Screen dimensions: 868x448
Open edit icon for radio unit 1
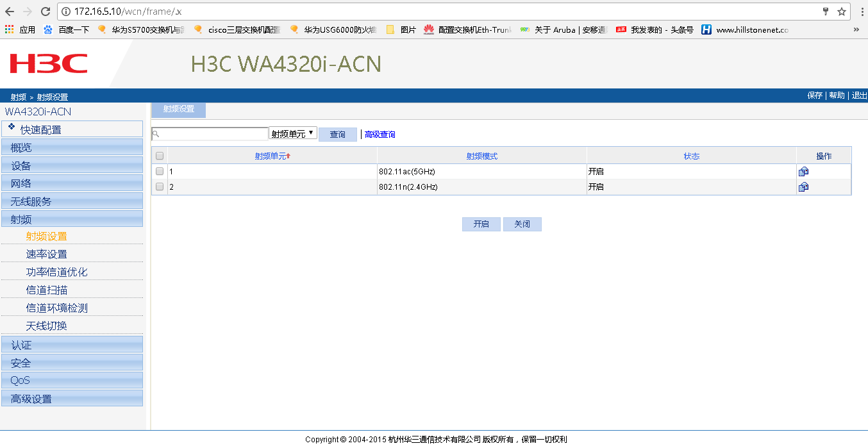click(803, 172)
